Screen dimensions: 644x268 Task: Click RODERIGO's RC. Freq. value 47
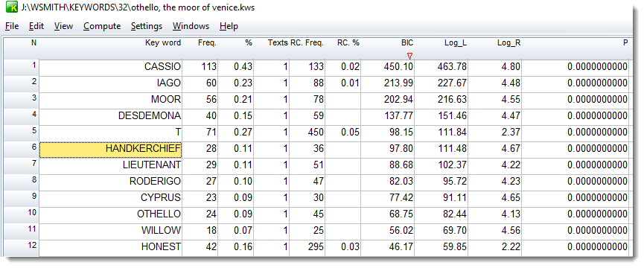319,182
